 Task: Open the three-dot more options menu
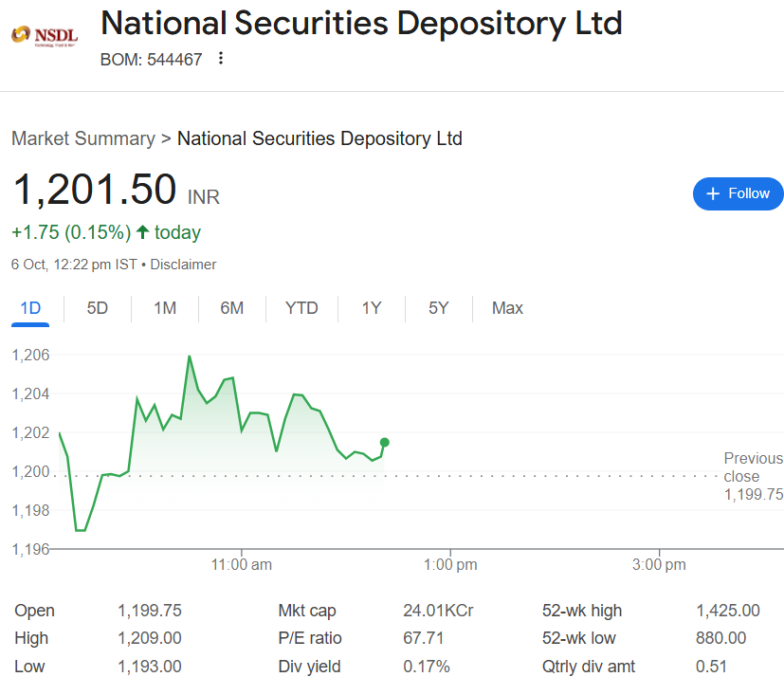click(x=221, y=59)
